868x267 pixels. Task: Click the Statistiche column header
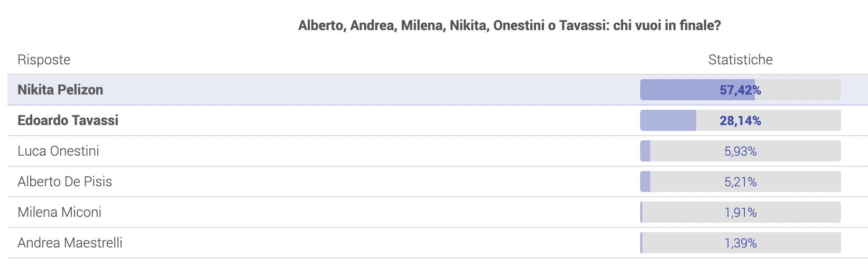740,60
